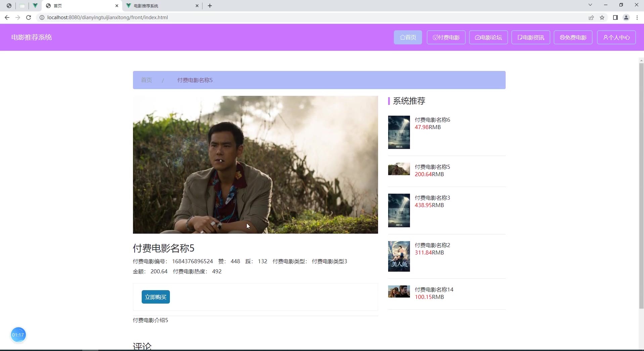The height and width of the screenshot is (351, 644).
Task: Reload the page with the refresh icon
Action: (29, 17)
